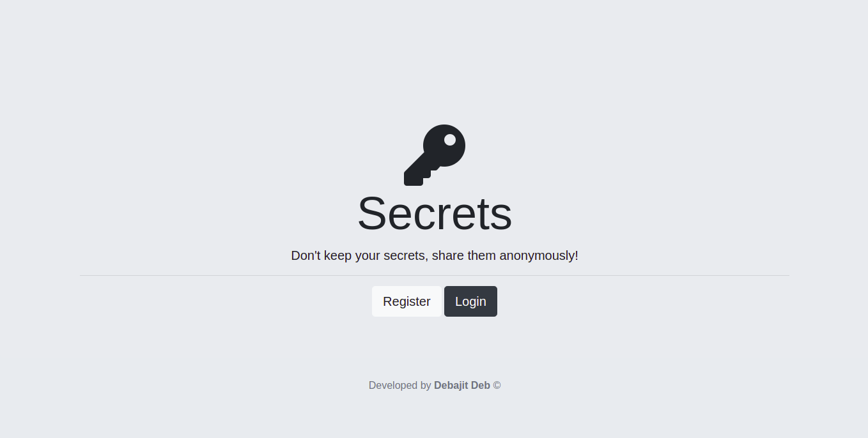The width and height of the screenshot is (868, 438).
Task: Click the word "Don't" in the tagline
Action: pyautogui.click(x=306, y=255)
